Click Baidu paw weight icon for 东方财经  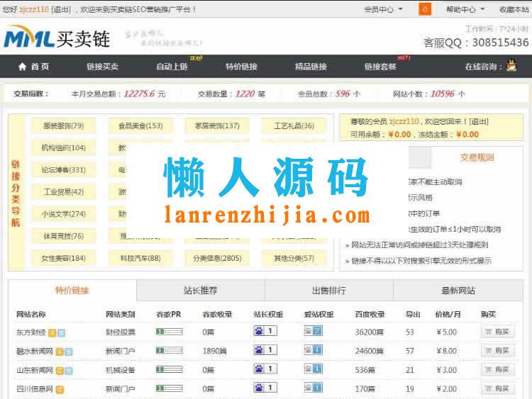265,330
